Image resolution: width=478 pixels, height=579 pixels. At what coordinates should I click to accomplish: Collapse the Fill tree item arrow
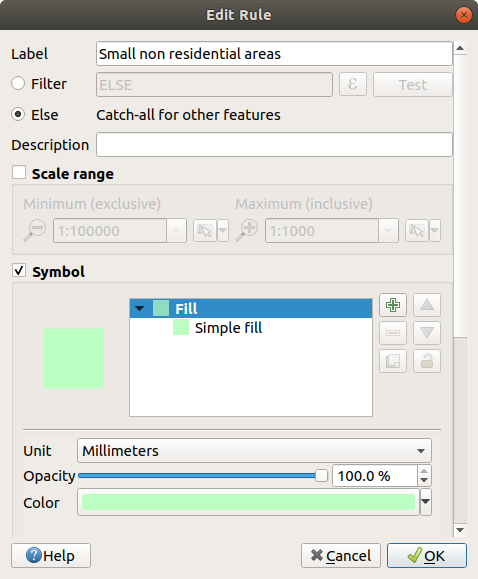coord(140,308)
